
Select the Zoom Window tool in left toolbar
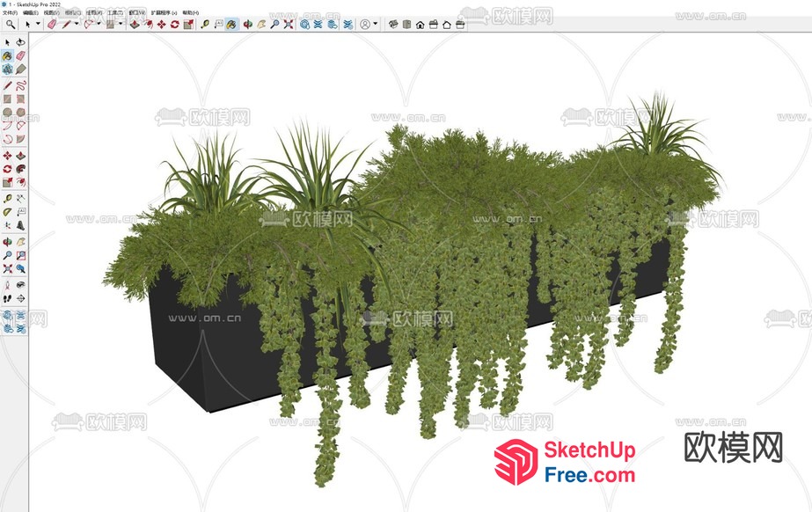point(21,255)
